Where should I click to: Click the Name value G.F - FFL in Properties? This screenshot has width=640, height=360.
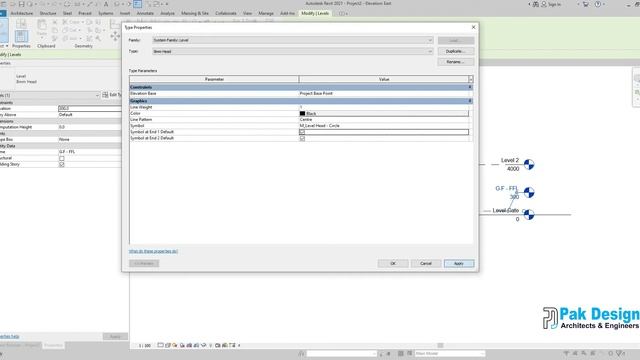pos(89,152)
